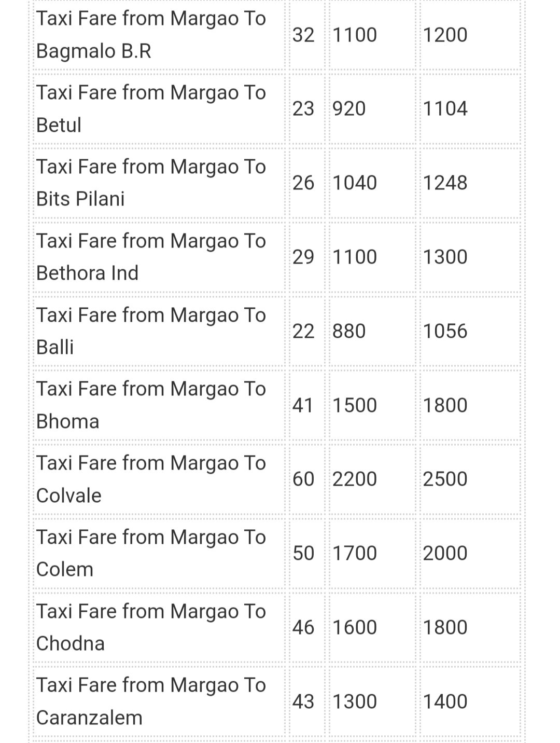Screen dimensions: 560x743
Task: Choose the Margao To Balli row
Action: (277, 331)
